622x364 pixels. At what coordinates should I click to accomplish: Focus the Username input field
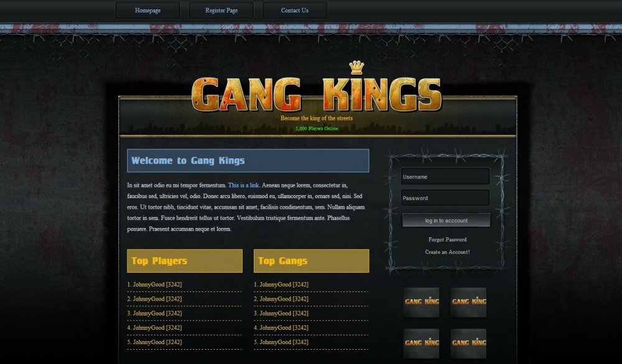[445, 176]
